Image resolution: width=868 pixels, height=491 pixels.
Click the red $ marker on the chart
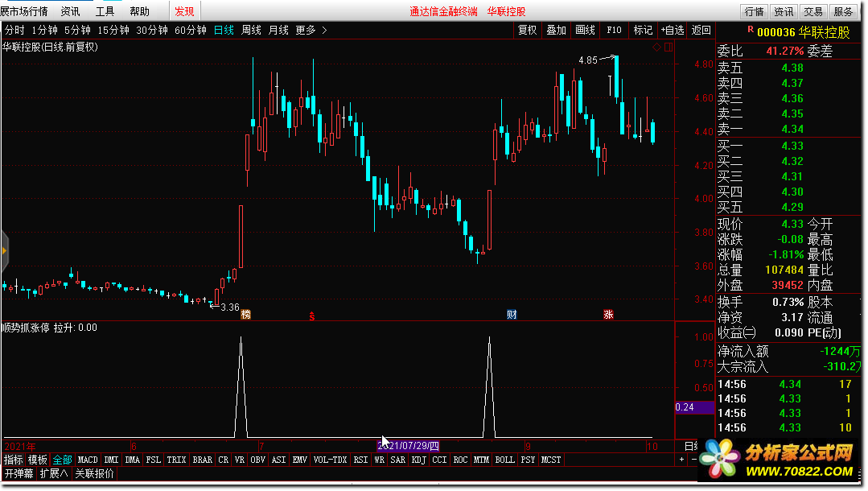[311, 316]
